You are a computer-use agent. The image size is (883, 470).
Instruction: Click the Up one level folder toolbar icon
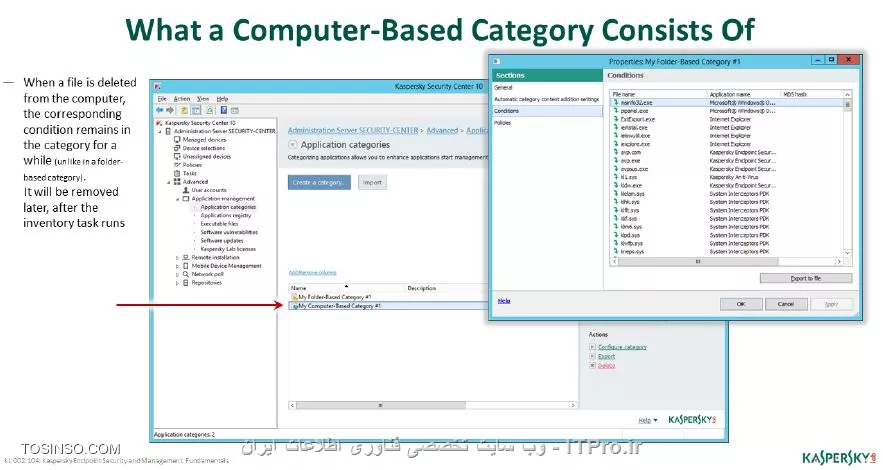(184, 110)
